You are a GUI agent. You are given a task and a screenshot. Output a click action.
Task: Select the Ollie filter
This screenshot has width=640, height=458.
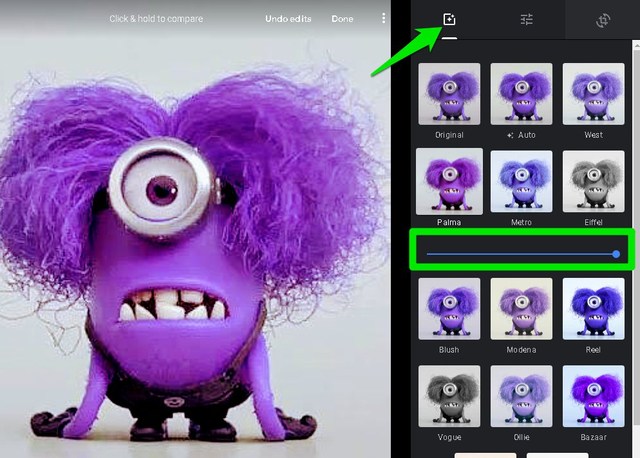click(x=521, y=396)
